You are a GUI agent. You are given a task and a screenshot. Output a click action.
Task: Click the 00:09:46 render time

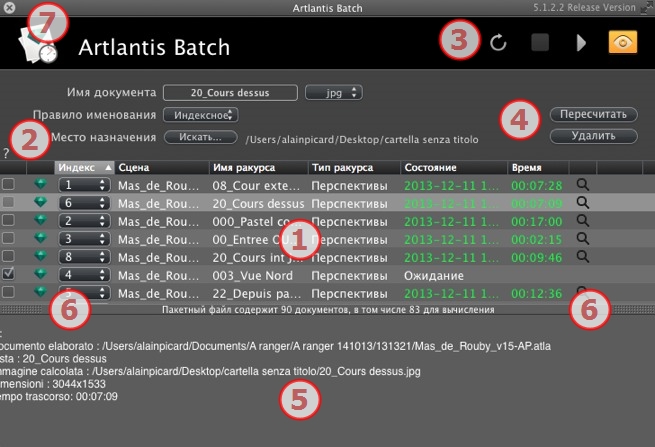[537, 257]
